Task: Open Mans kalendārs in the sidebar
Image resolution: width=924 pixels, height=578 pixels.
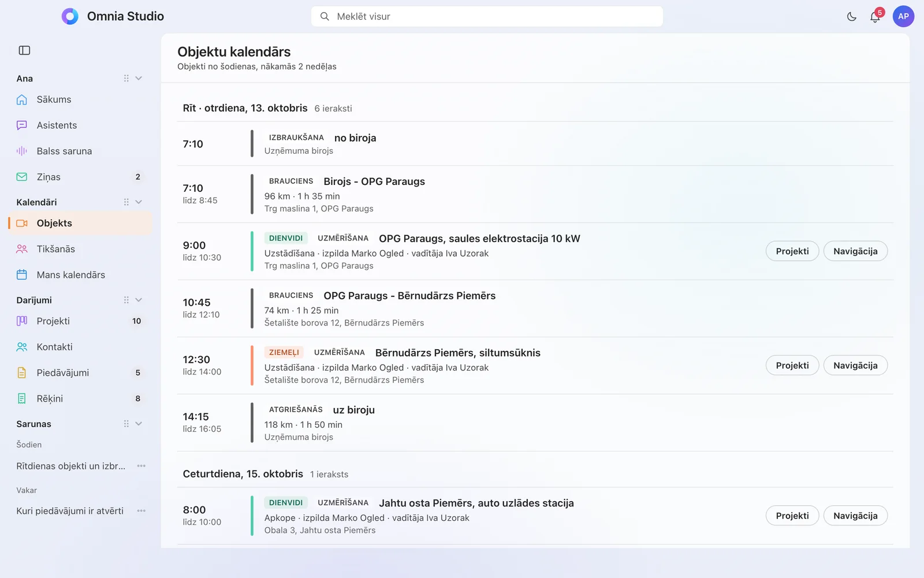Action: (80, 275)
